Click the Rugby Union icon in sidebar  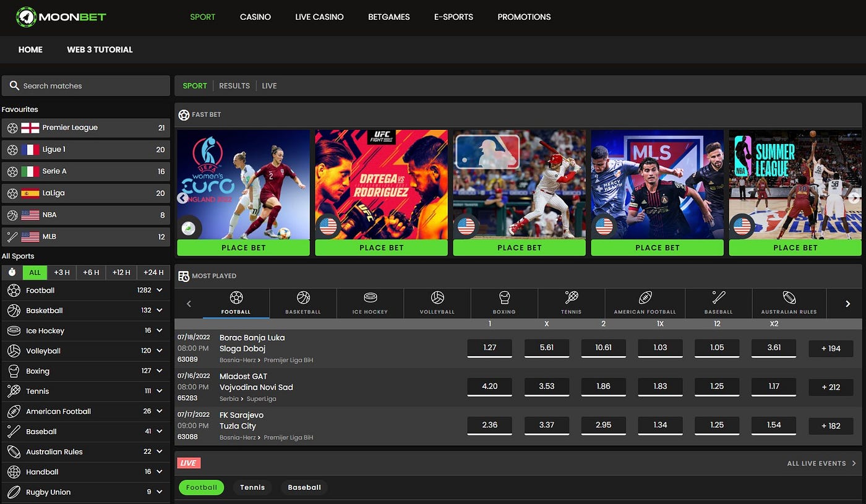(x=14, y=492)
